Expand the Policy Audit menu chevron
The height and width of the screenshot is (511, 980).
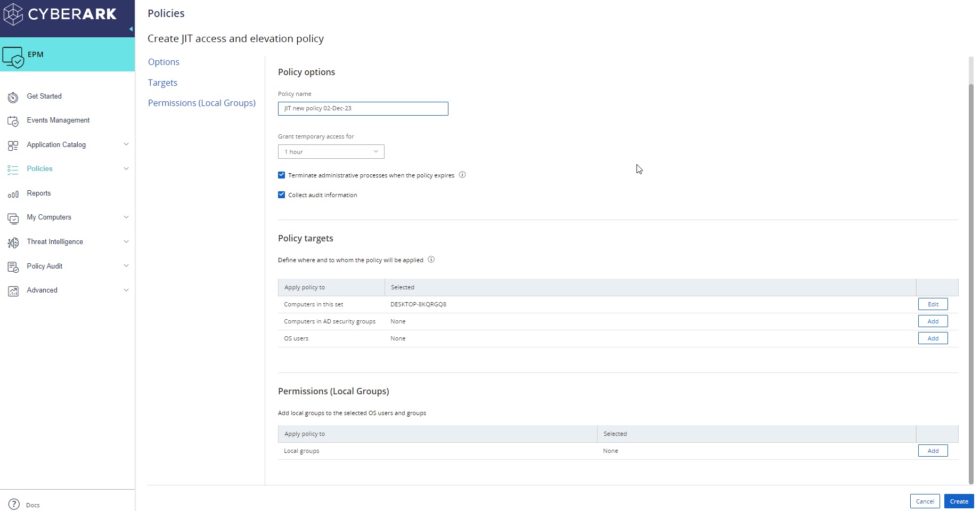(126, 265)
